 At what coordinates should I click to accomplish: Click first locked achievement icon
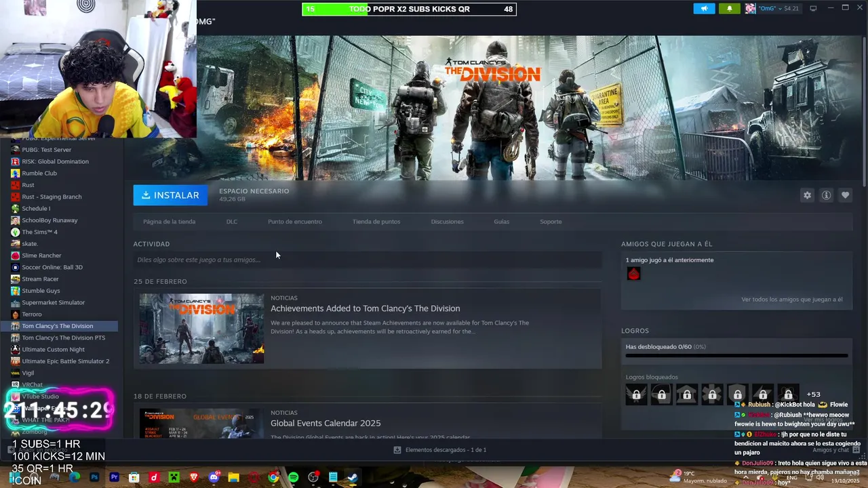636,394
